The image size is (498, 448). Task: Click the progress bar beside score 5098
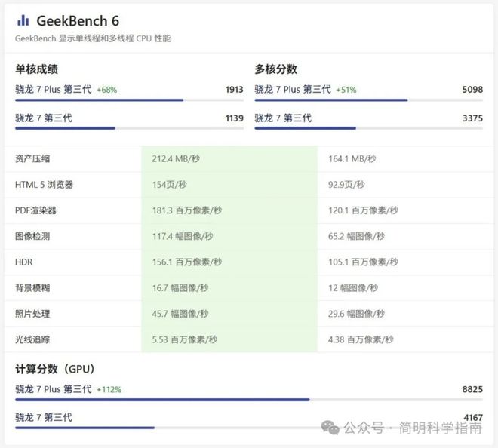[369, 100]
